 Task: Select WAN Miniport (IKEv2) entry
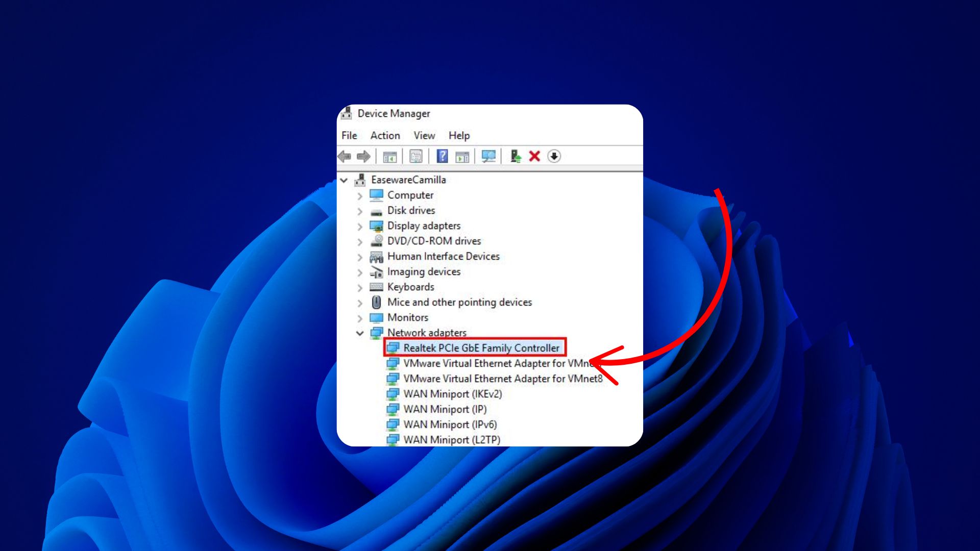(x=452, y=394)
